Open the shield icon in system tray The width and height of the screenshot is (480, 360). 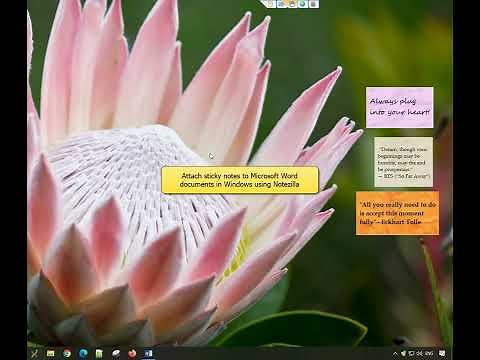pyautogui.click(x=403, y=353)
